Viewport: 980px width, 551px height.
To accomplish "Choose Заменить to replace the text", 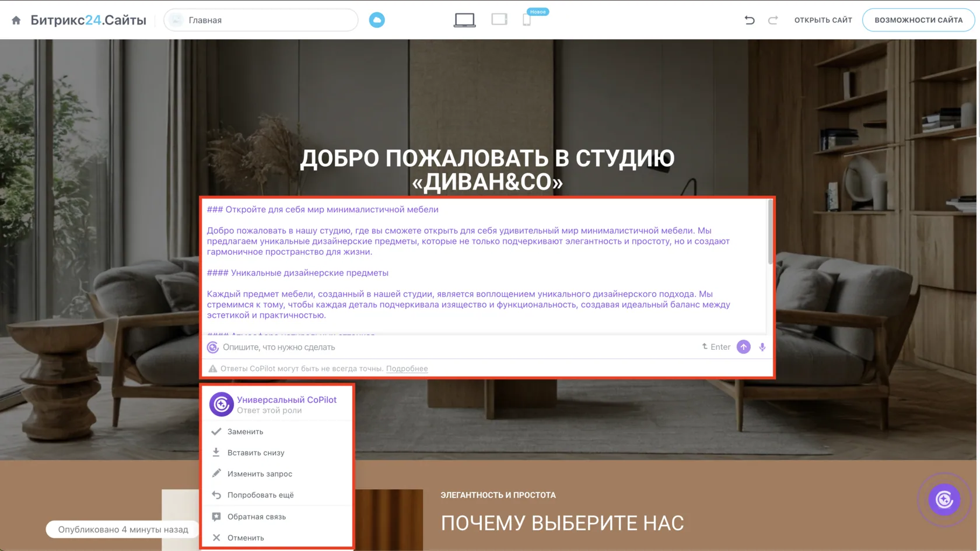I will tap(277, 431).
